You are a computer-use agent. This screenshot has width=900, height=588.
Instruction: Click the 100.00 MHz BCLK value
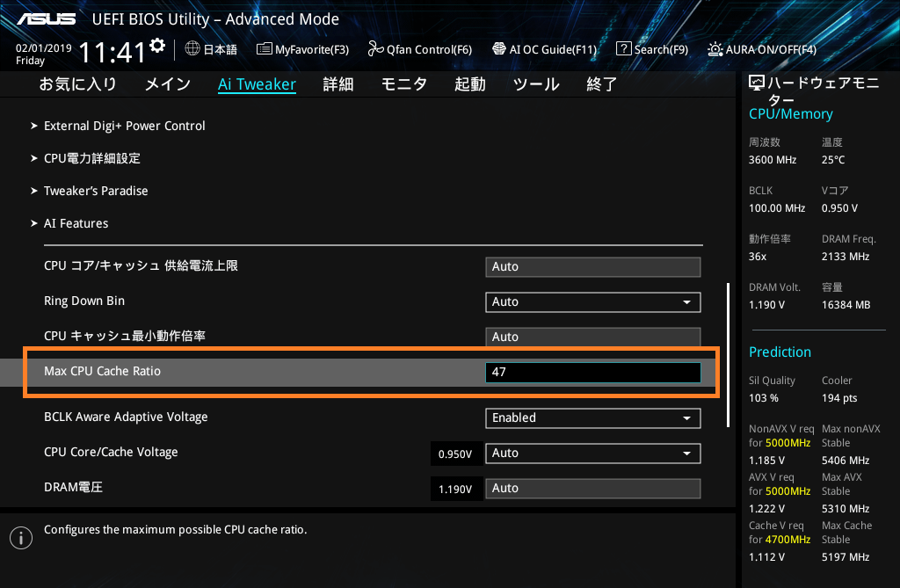(x=777, y=208)
